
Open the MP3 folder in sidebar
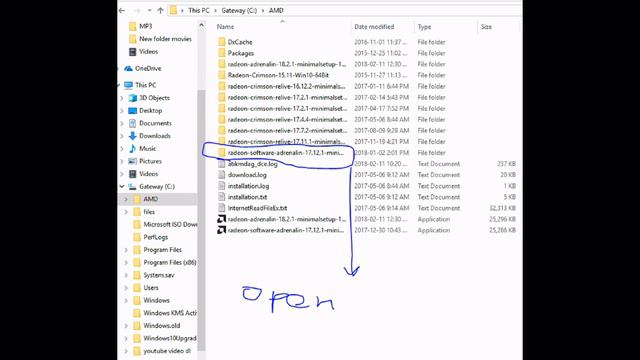146,26
